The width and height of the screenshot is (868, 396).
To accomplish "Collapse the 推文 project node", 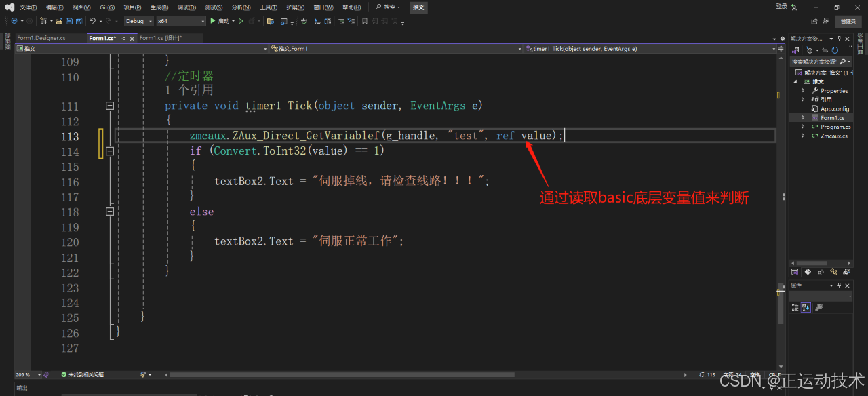I will point(796,81).
